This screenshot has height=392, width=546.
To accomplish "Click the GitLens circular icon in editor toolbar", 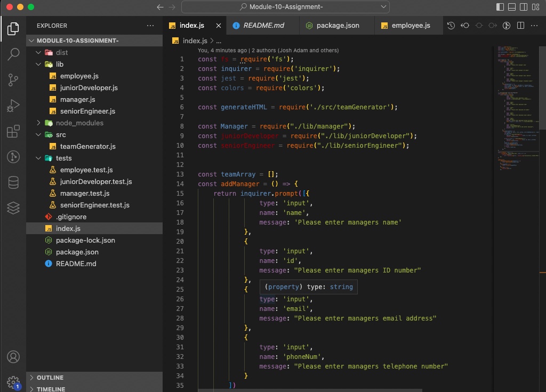I will click(x=507, y=26).
